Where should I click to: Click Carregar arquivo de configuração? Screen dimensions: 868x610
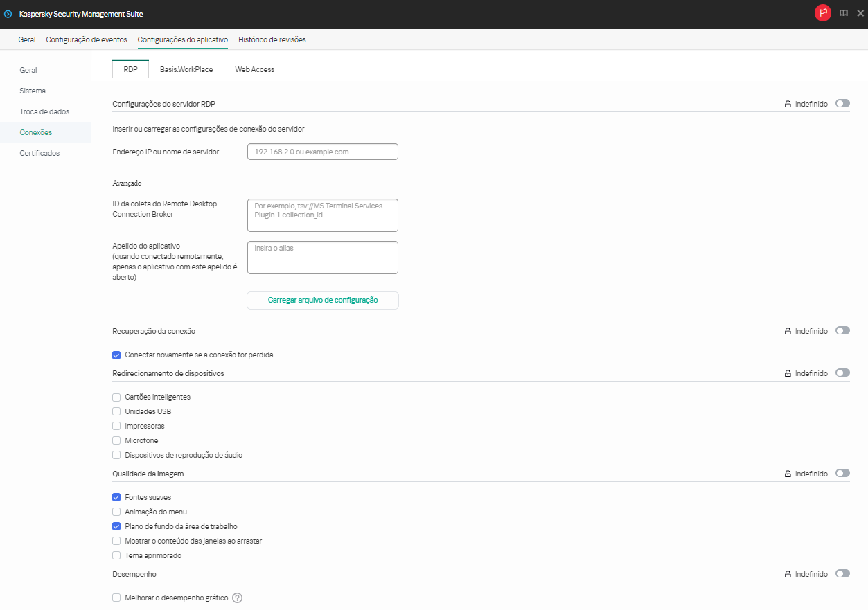322,300
